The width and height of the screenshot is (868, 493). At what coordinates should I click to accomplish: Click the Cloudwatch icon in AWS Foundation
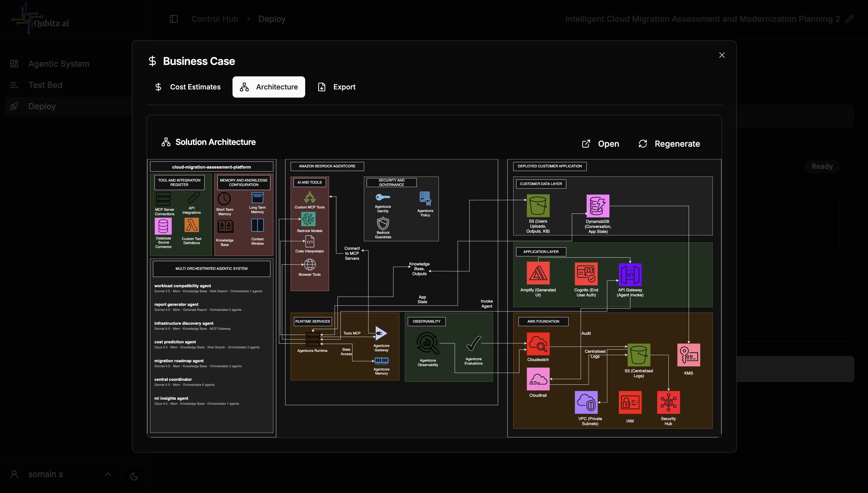[538, 344]
